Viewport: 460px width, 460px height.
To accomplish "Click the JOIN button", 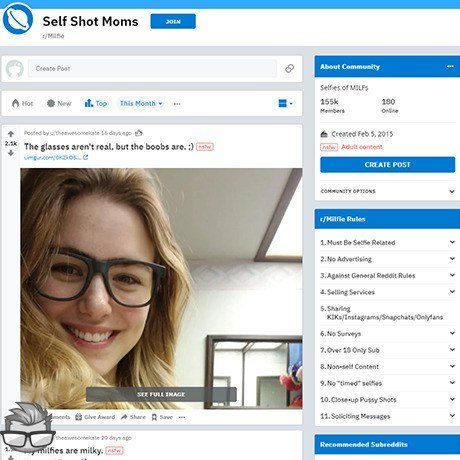I will tap(173, 21).
